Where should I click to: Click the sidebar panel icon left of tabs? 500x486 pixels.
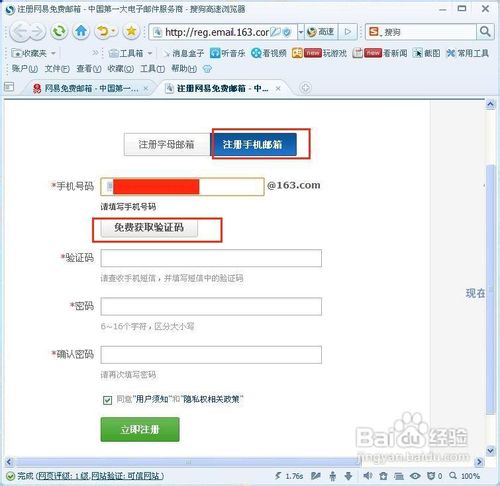(9, 87)
